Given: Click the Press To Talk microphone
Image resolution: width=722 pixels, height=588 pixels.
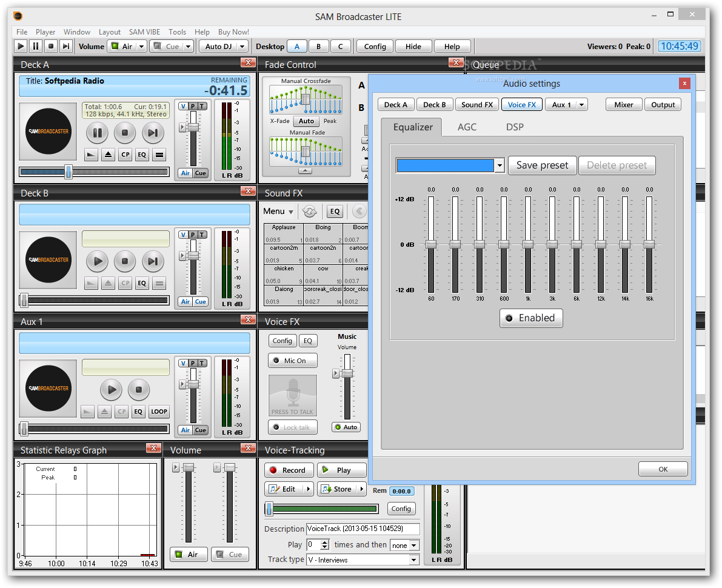Looking at the screenshot, I should pyautogui.click(x=293, y=395).
